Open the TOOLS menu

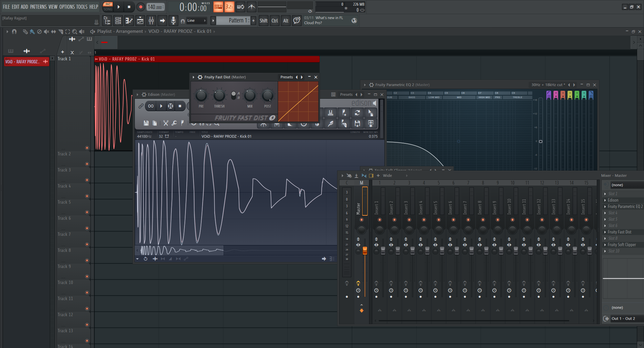point(82,7)
